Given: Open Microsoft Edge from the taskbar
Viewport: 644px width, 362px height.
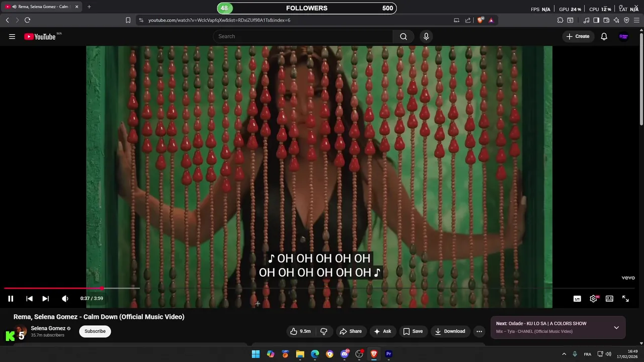Looking at the screenshot, I should pyautogui.click(x=315, y=354).
